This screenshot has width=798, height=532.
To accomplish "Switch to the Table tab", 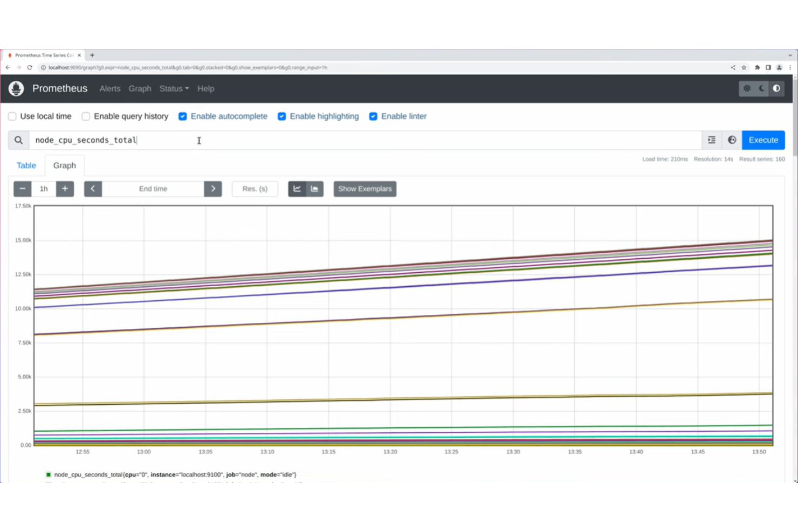I will [x=26, y=165].
